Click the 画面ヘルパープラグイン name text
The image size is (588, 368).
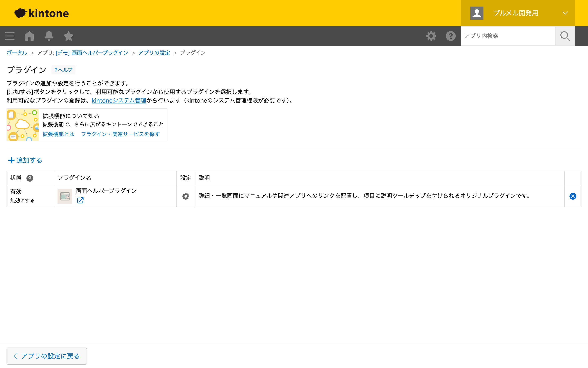point(106,191)
